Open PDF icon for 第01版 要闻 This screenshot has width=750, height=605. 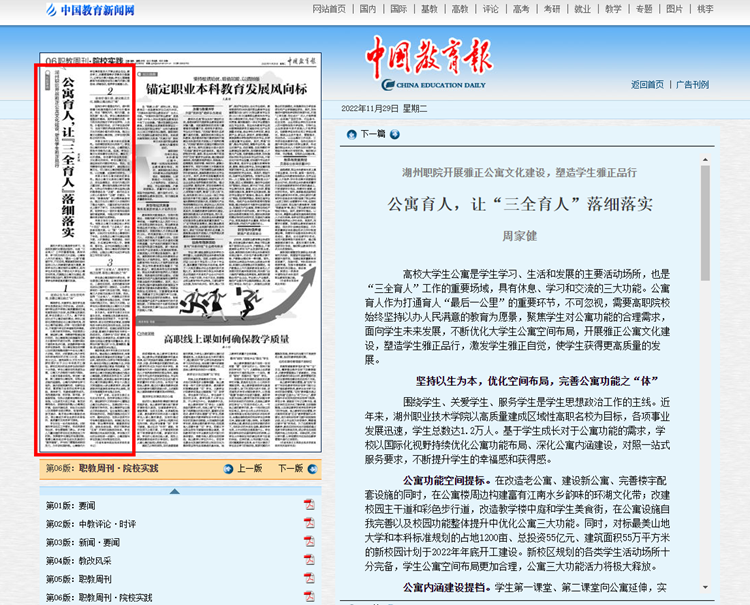[x=309, y=505]
